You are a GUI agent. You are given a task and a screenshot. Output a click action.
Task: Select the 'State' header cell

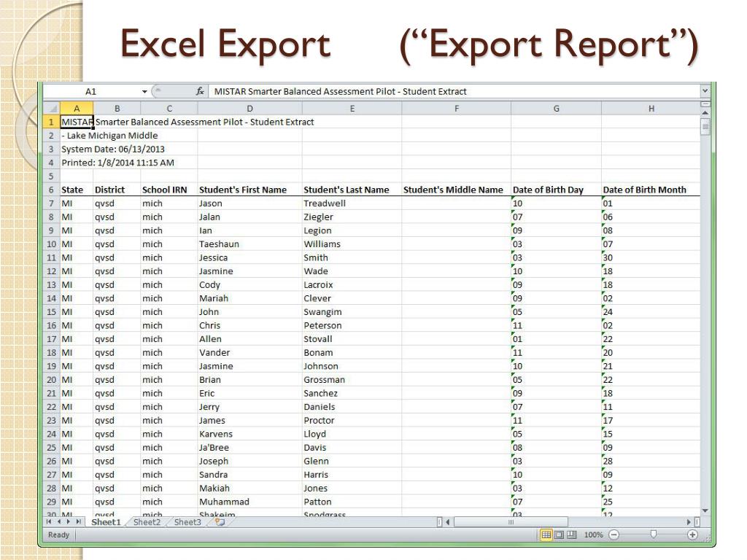point(77,190)
